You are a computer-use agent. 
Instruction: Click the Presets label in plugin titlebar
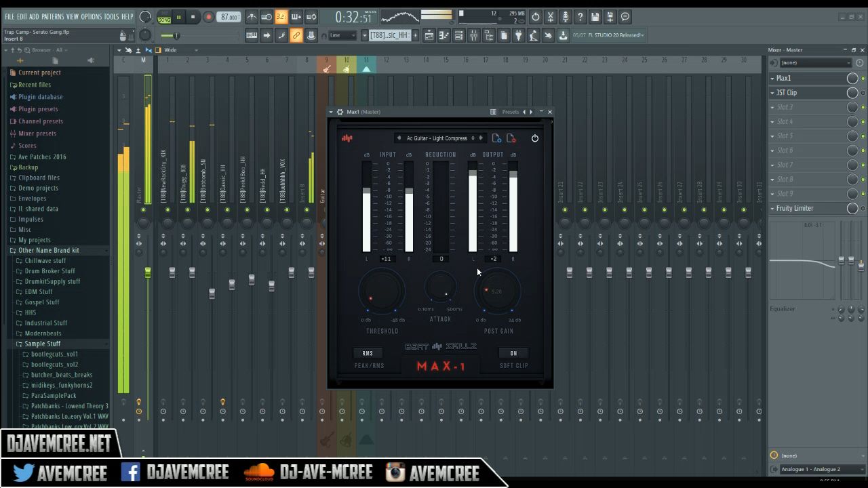pos(510,112)
